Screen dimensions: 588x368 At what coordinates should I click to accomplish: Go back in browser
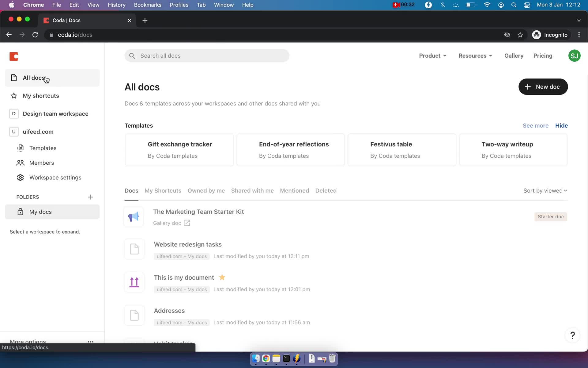[x=9, y=35]
